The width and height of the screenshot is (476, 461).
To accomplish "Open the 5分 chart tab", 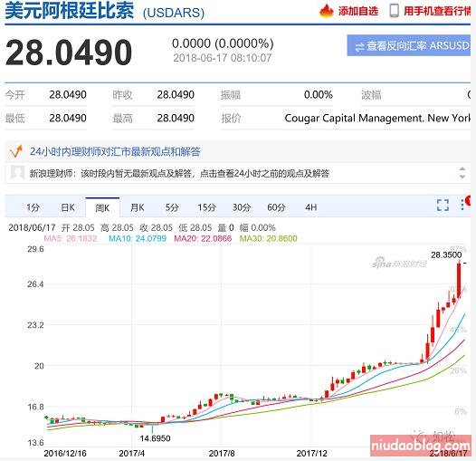I will pyautogui.click(x=172, y=207).
